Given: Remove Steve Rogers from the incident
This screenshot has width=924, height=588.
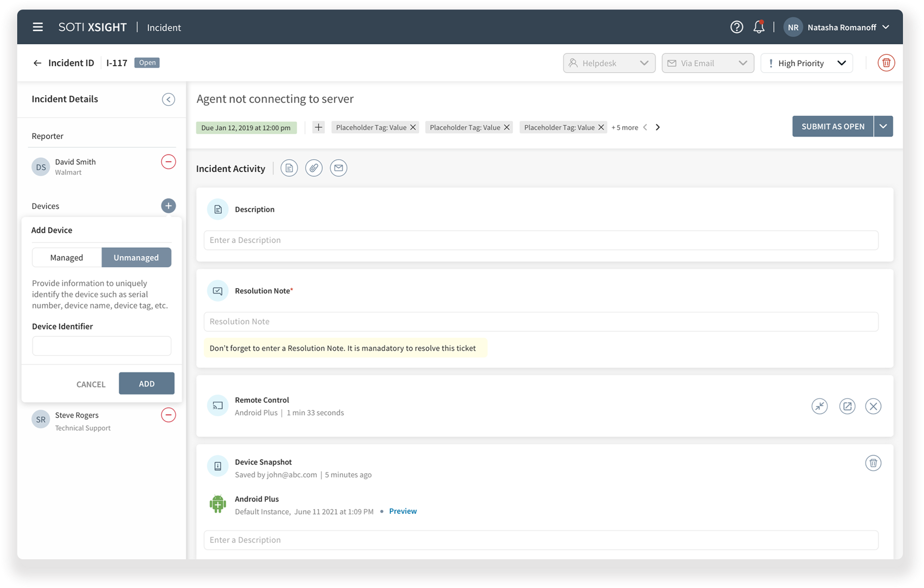Looking at the screenshot, I should point(168,415).
